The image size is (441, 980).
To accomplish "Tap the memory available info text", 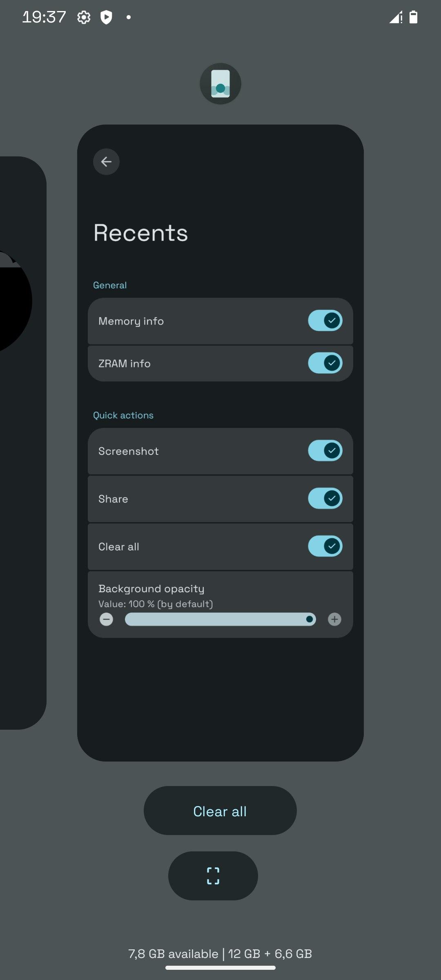I will click(x=220, y=954).
